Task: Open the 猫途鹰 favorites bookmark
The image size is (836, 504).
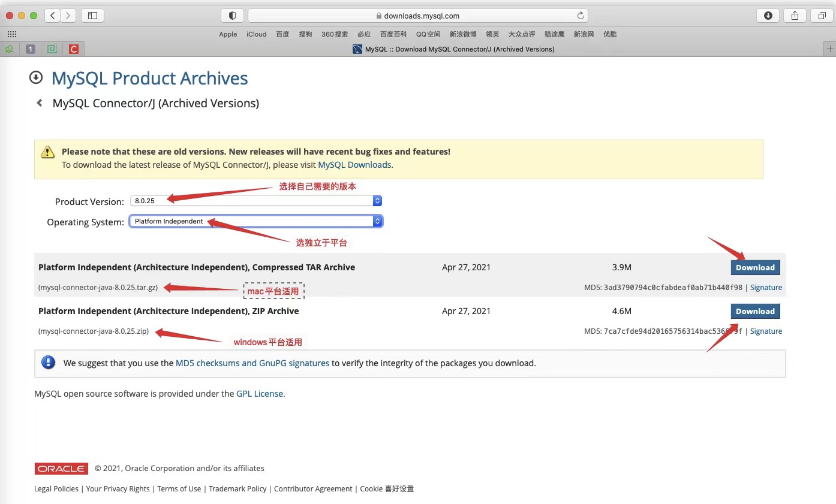Action: coord(555,34)
